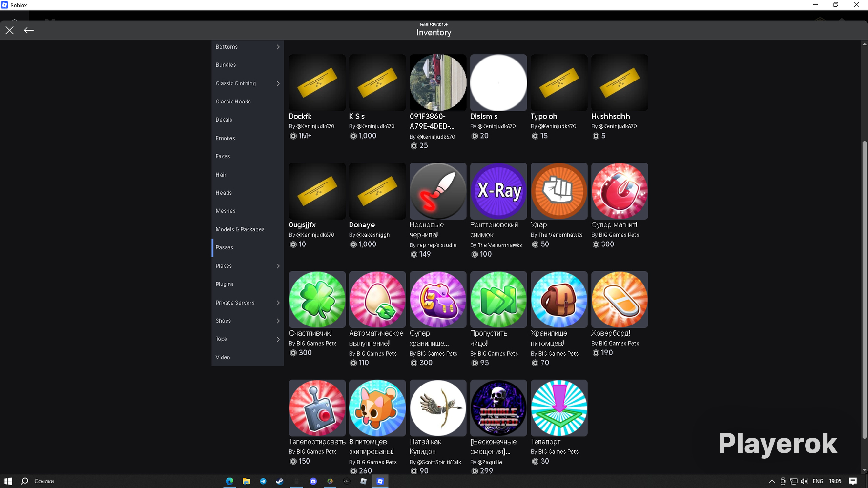Viewport: 868px width, 488px height.
Task: Open the Typo oh pass ticket icon
Action: pos(559,82)
